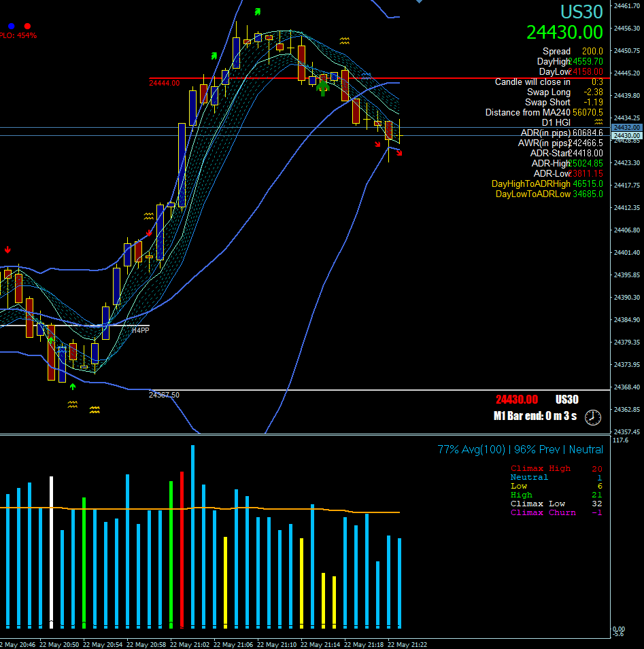Click the ADR-High value 25024.85
This screenshot has height=649, width=644.
(x=586, y=164)
